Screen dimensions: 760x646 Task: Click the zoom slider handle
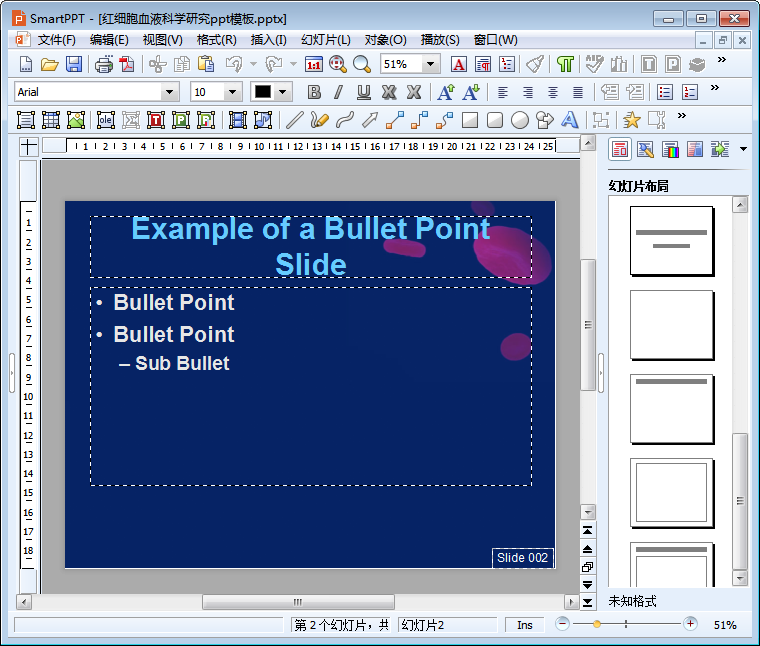pyautogui.click(x=597, y=624)
